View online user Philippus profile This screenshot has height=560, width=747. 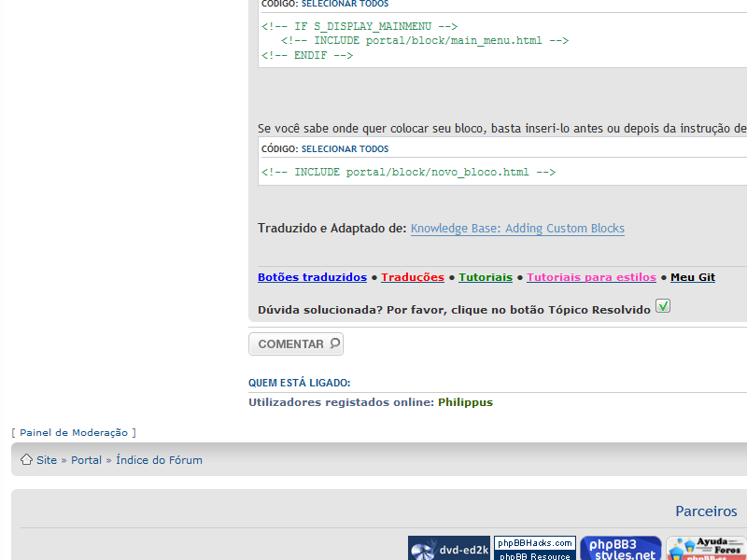[x=465, y=402]
